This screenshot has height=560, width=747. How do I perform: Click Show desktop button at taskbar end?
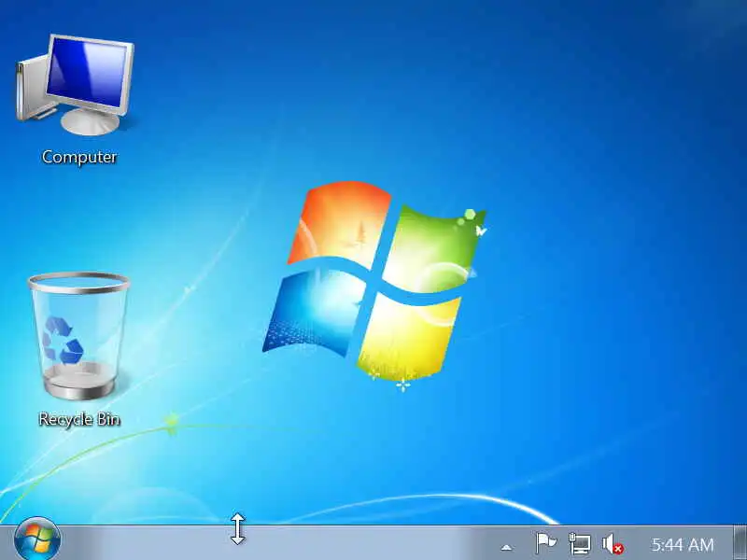coord(740,542)
